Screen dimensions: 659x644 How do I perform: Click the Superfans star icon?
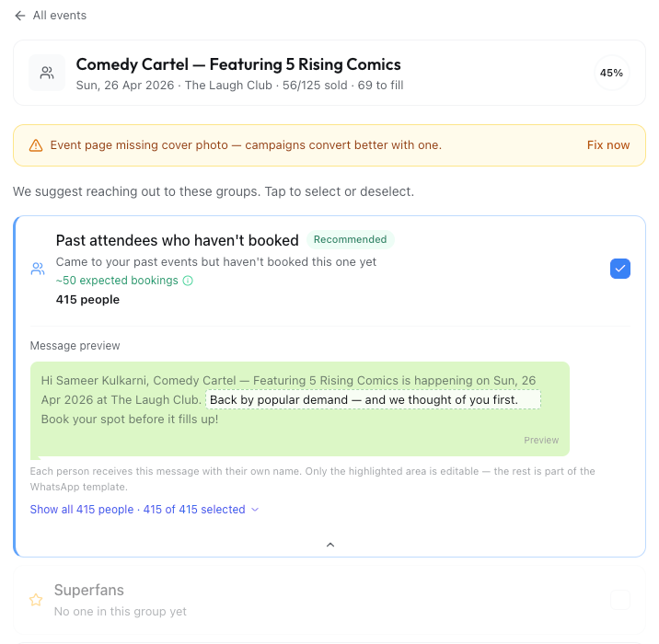[x=36, y=600]
